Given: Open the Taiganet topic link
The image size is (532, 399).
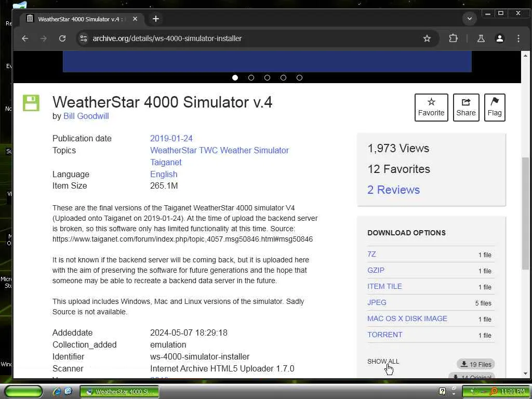Looking at the screenshot, I should (x=166, y=162).
